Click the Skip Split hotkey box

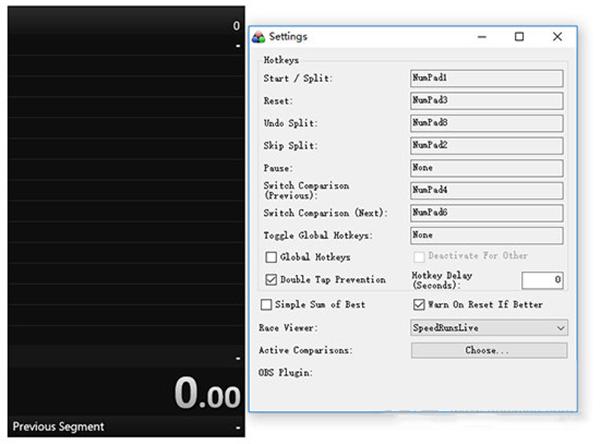(x=486, y=146)
